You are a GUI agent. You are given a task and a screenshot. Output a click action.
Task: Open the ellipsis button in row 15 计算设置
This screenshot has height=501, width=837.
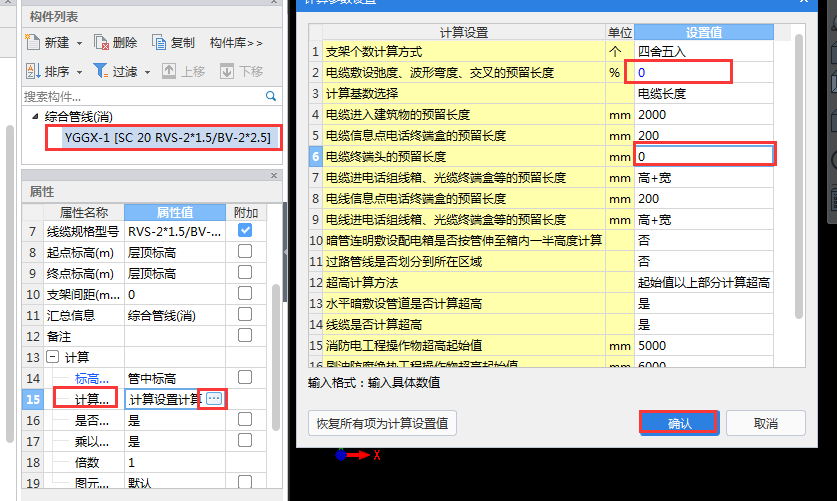[214, 399]
